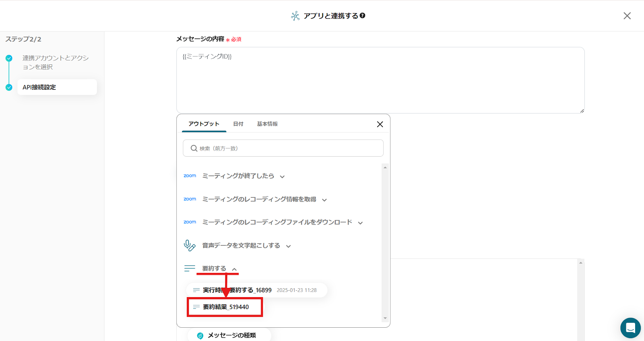Click the round icon beside メッセージの種類
This screenshot has width=644, height=341.
(x=200, y=335)
